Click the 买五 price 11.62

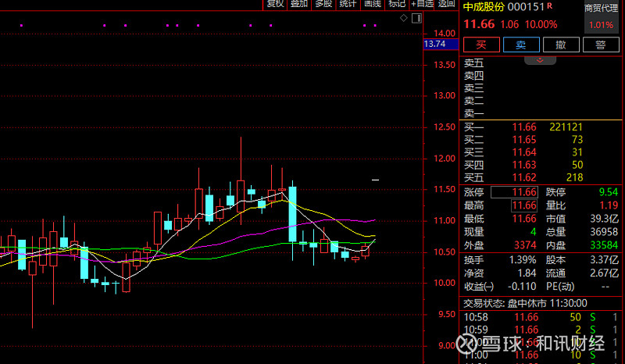point(524,177)
